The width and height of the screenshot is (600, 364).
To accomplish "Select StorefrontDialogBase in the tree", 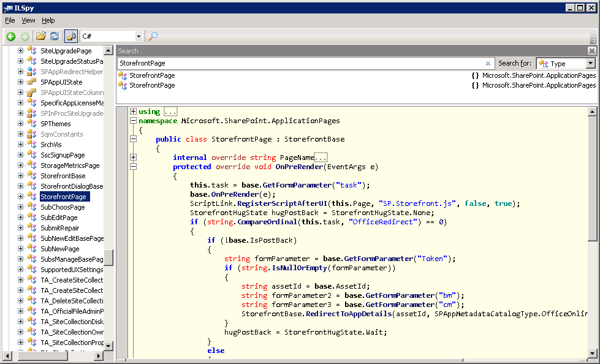I will [72, 186].
